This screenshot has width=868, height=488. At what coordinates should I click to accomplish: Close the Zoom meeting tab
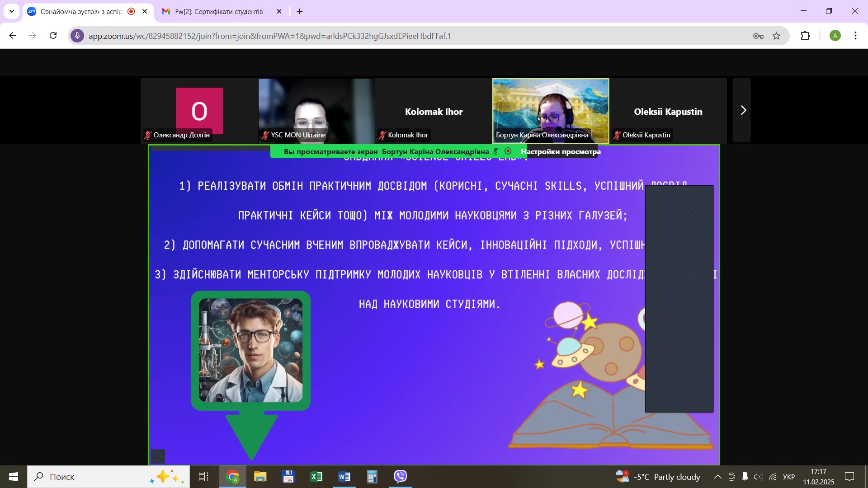[145, 11]
